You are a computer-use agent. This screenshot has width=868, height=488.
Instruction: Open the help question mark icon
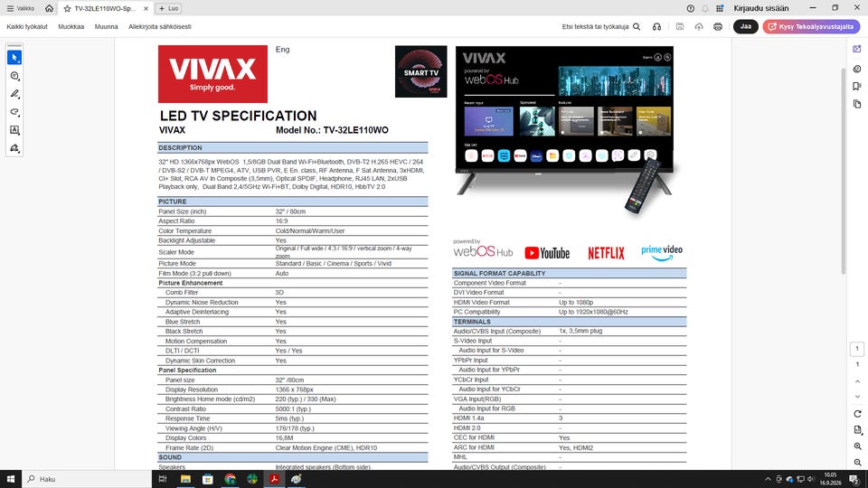point(690,8)
